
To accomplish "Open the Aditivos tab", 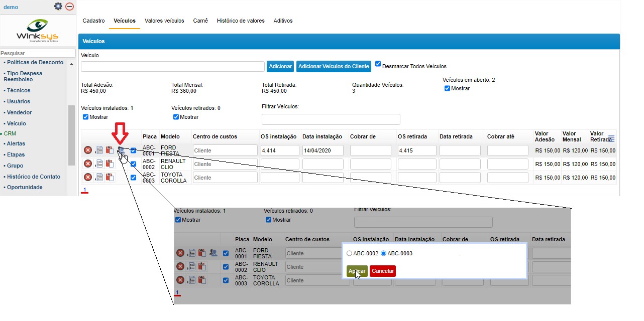I will tap(283, 21).
